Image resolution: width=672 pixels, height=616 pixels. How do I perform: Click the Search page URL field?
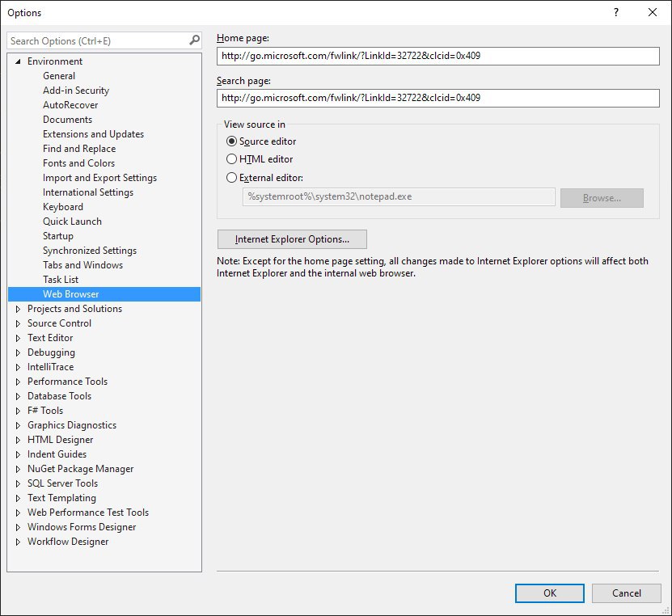coord(438,98)
